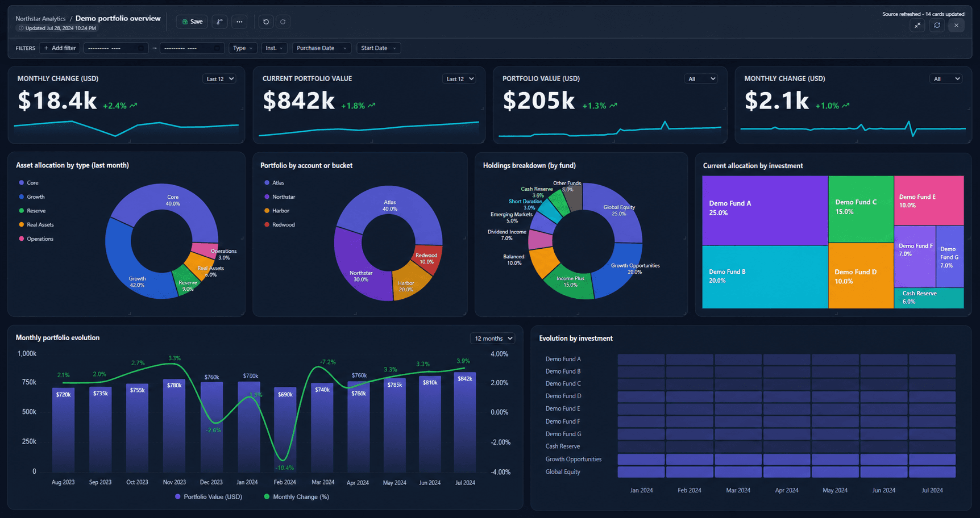Select Demo Fund D treemap block
980x518 pixels.
pyautogui.click(x=861, y=276)
